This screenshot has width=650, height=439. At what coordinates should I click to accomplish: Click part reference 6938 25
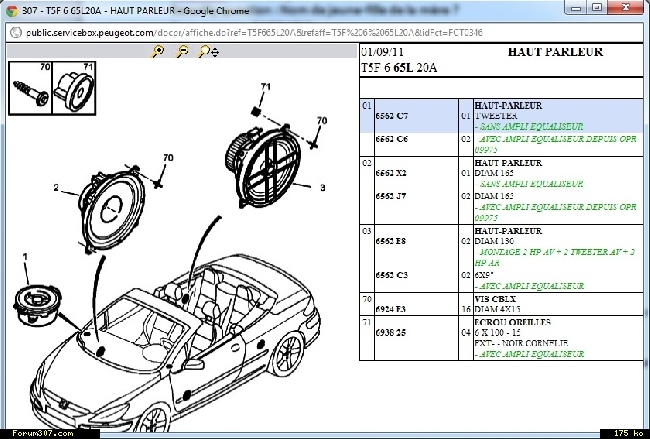tap(391, 332)
